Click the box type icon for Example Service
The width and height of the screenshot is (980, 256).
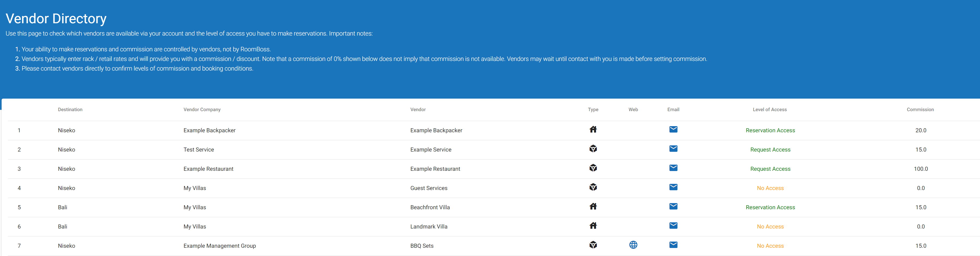coord(593,149)
